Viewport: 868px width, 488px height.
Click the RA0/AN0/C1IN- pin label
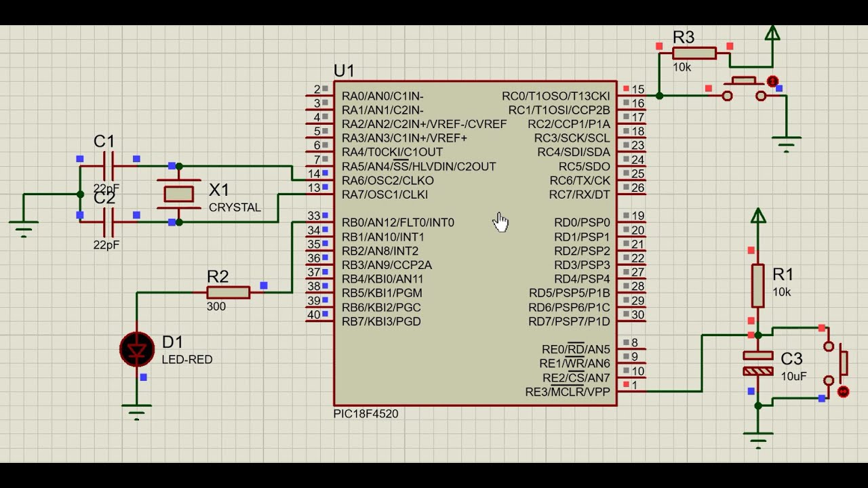(x=382, y=96)
